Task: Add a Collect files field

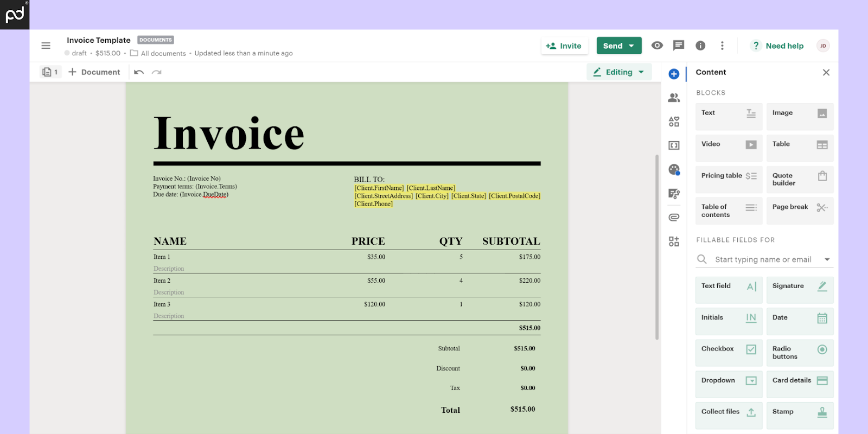Action: 729,416
